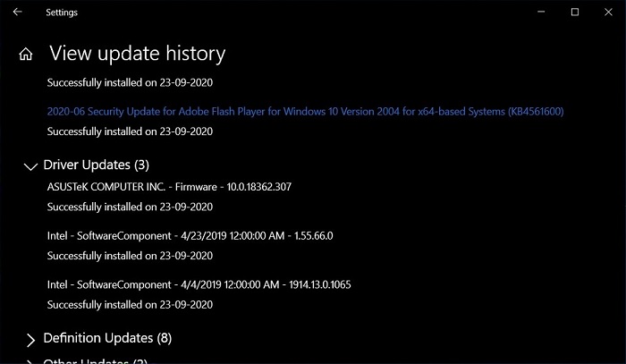Image resolution: width=626 pixels, height=364 pixels.
Task: Click the Home icon beside the heading
Action: (25, 54)
